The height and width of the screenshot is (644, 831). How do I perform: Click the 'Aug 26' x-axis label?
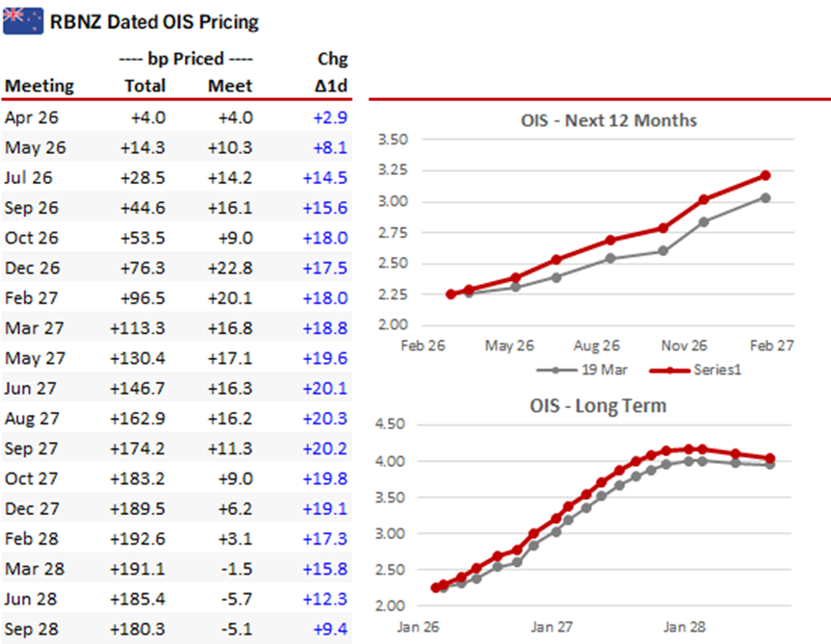pos(597,346)
